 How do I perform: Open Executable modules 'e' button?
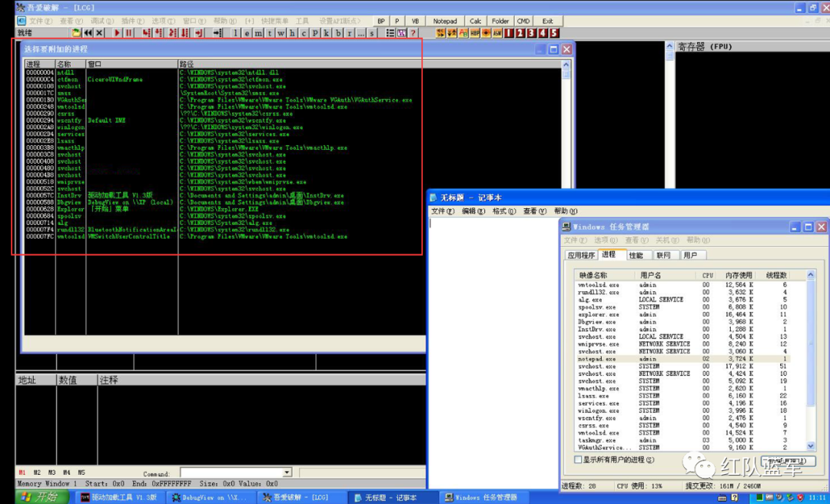click(x=247, y=33)
